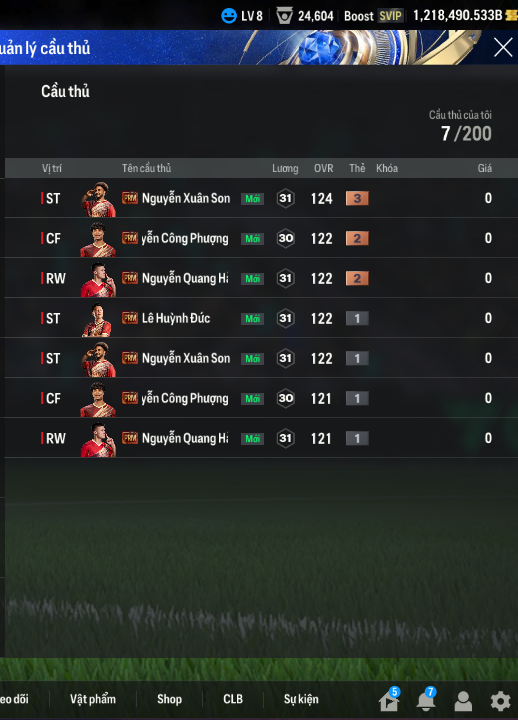The image size is (518, 720).
Task: Click the SVIP boost badge
Action: (x=390, y=16)
